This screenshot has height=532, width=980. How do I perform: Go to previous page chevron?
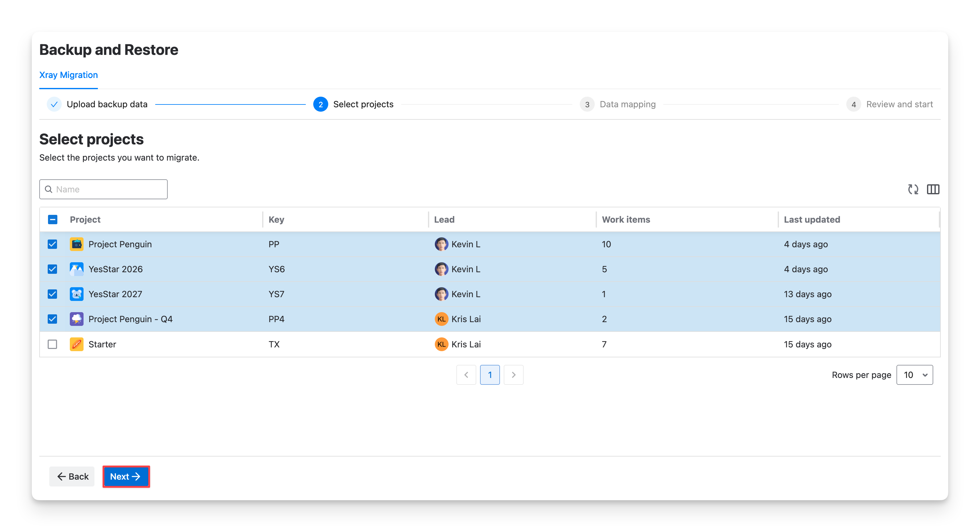pos(466,375)
